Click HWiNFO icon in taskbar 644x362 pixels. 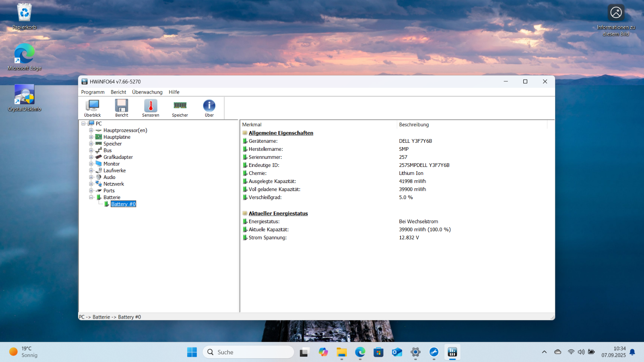[452, 352]
